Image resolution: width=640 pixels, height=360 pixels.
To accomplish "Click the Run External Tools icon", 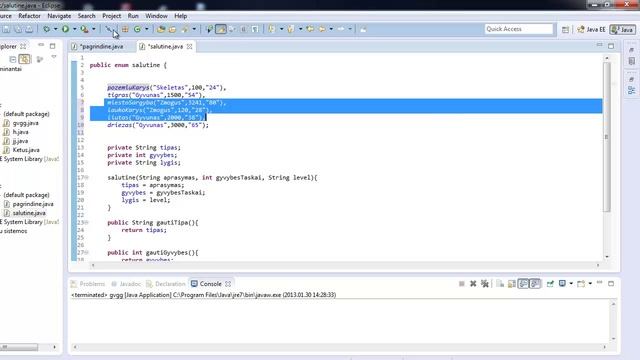I will (84, 29).
